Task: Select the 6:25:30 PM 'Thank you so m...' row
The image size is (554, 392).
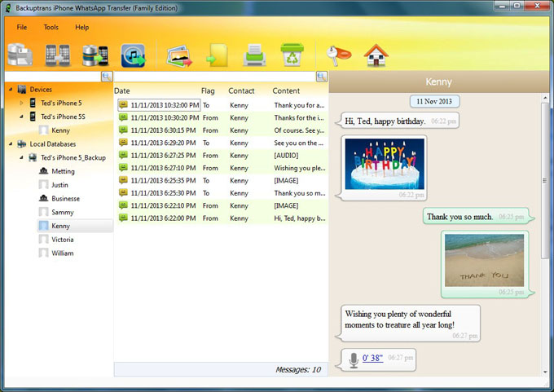Action: click(x=222, y=193)
